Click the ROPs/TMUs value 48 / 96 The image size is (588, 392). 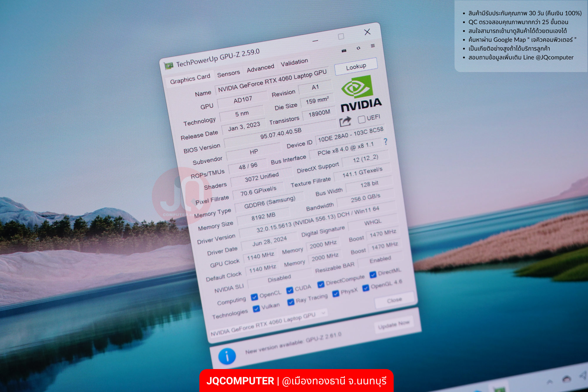(248, 166)
